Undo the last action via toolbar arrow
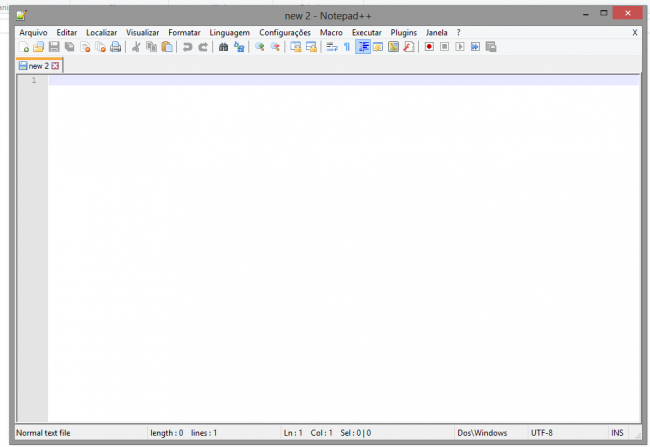The width and height of the screenshot is (650, 447). (x=187, y=47)
